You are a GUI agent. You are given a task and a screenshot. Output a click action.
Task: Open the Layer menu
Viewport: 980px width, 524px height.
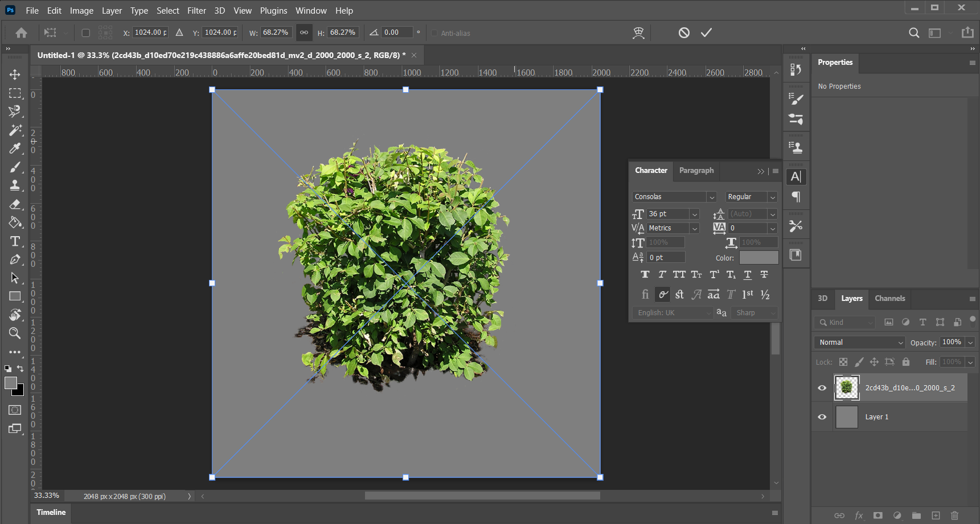click(x=112, y=10)
